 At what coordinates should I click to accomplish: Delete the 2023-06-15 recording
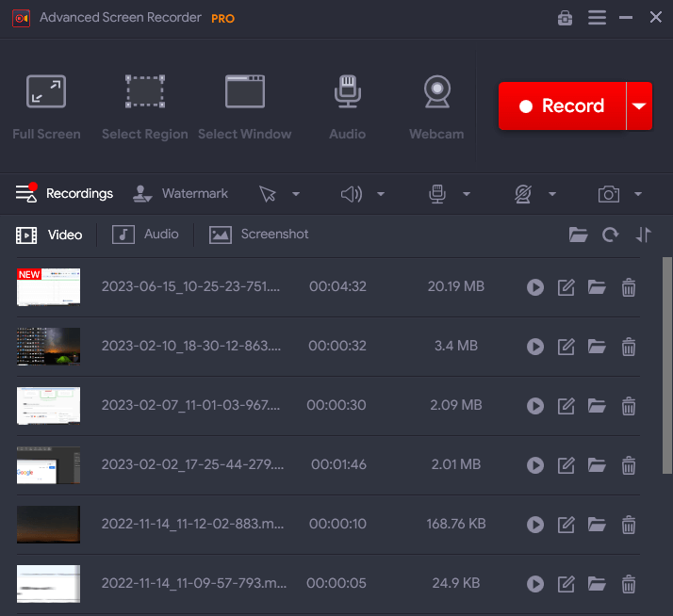point(629,287)
